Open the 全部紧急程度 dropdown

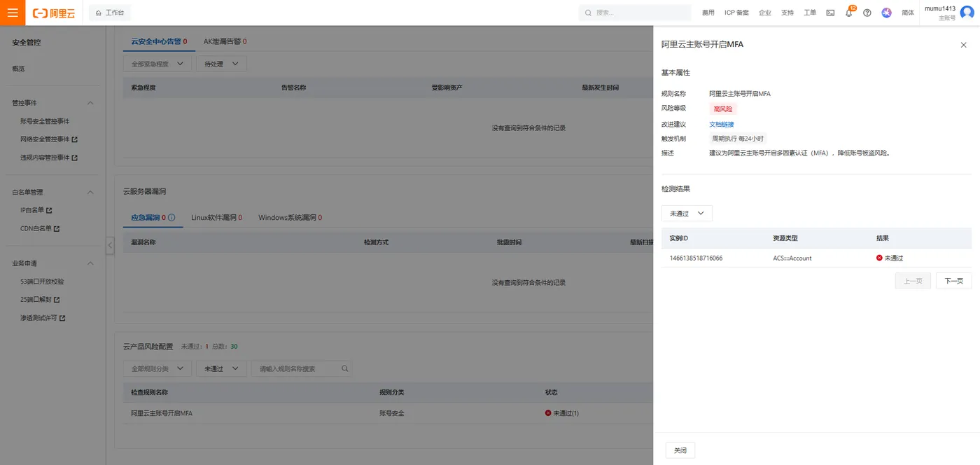(x=157, y=64)
